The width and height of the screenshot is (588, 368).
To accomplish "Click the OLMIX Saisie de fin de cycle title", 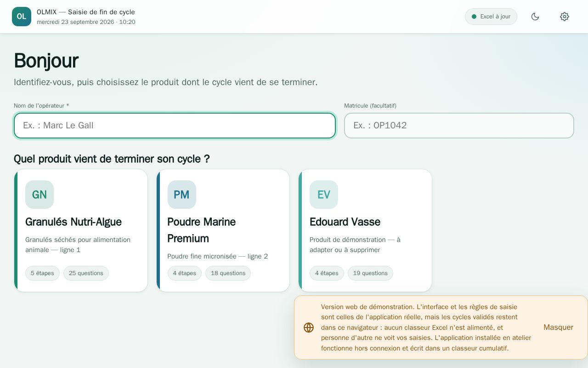I will coord(86,12).
